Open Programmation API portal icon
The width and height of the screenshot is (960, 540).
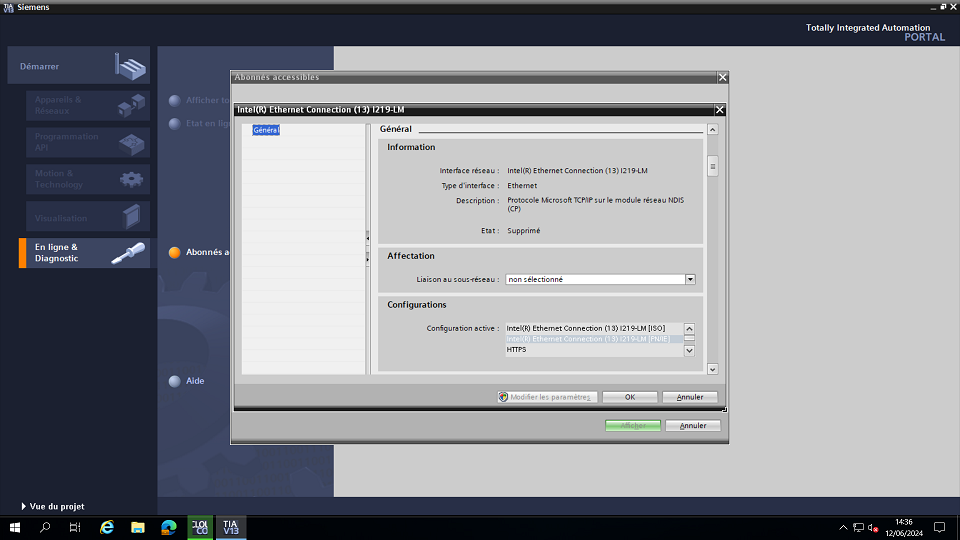[131, 143]
